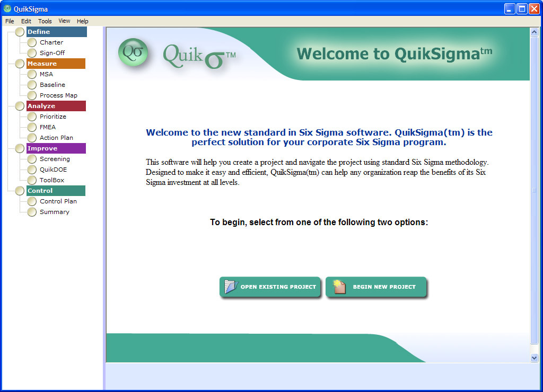
Task: Click the scroll down arrow of the welcome page
Action: 534,358
